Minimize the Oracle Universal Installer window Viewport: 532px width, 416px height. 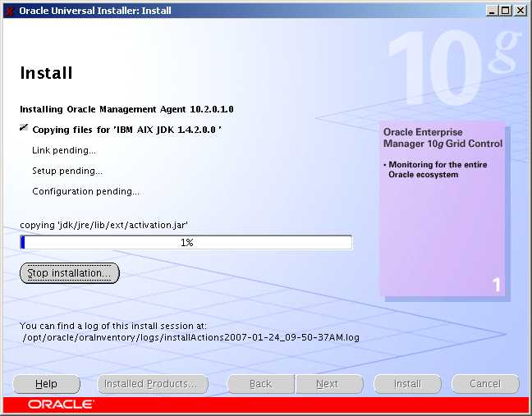tap(491, 10)
